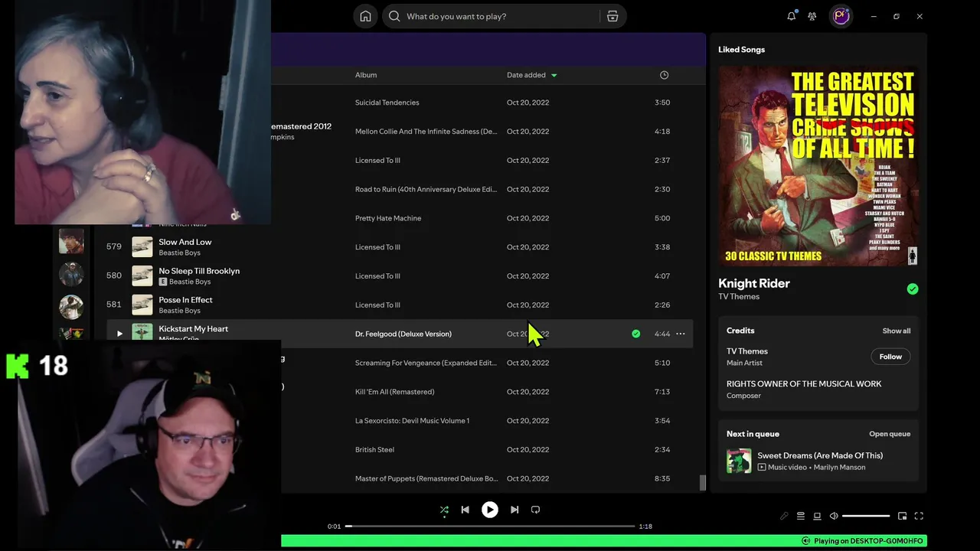Viewport: 980px width, 551px height.
Task: Skip to the next track
Action: [x=514, y=510]
